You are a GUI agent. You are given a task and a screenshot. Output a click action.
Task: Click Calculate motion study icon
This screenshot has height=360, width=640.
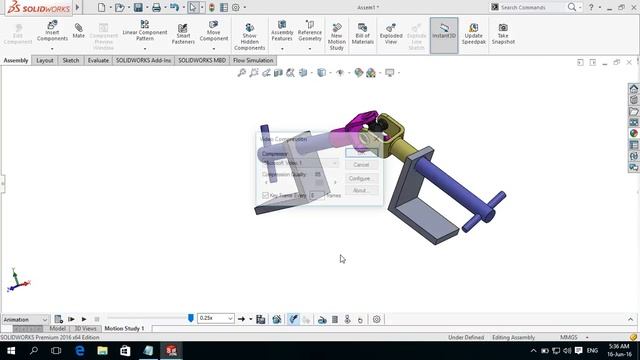58,319
